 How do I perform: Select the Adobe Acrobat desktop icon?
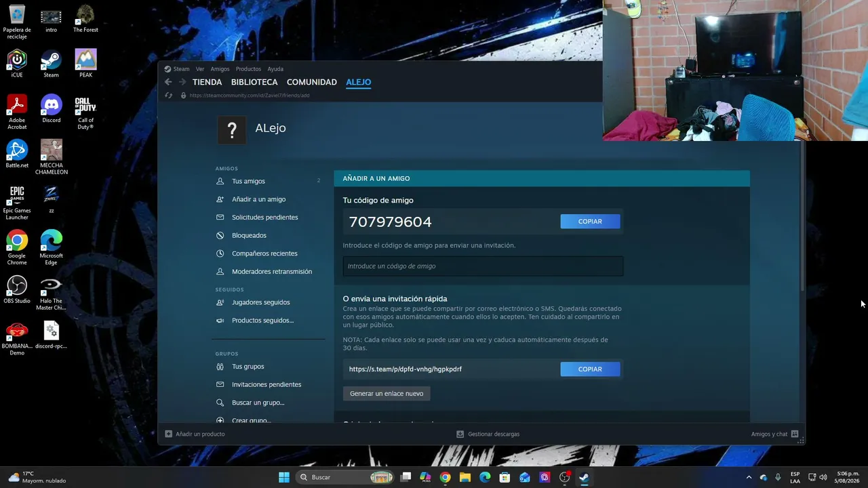tap(17, 113)
